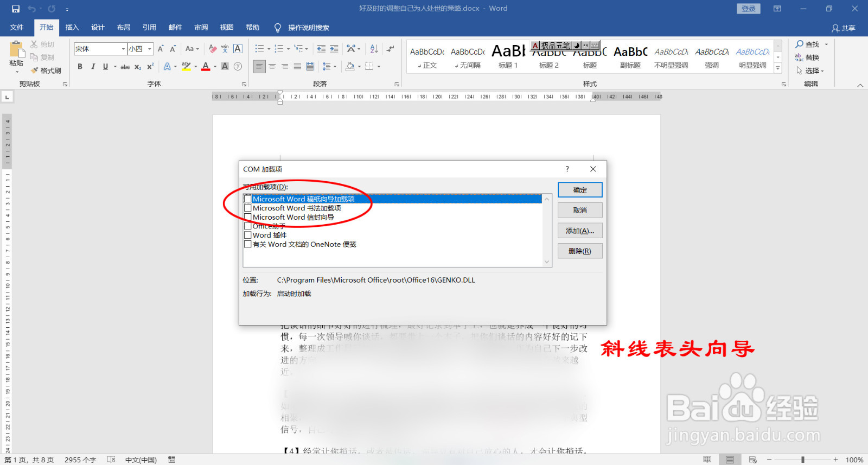868x465 pixels.
Task: Open borders dropdown arrow
Action: (379, 67)
